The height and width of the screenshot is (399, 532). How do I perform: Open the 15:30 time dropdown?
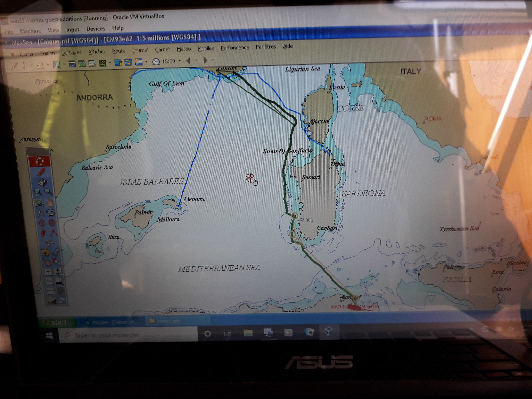click(180, 60)
